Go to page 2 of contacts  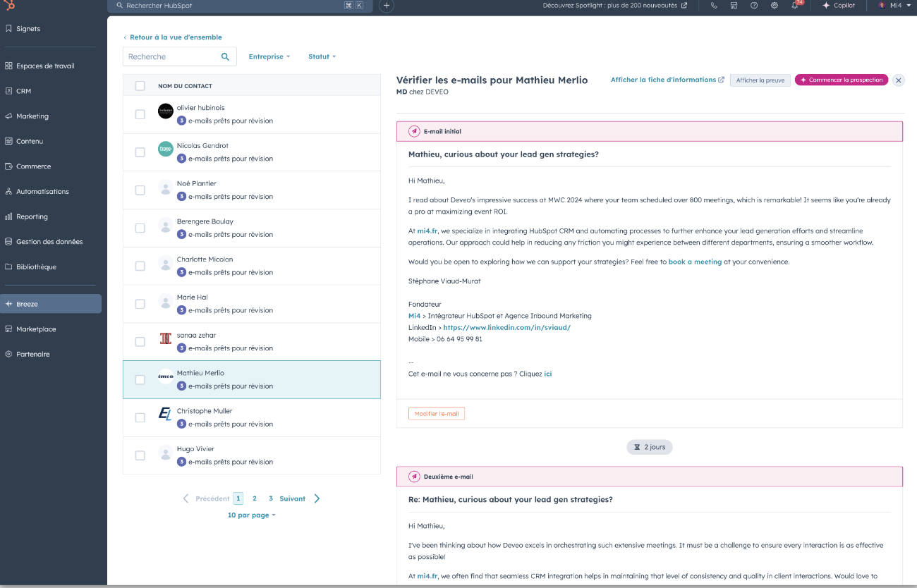coord(255,498)
